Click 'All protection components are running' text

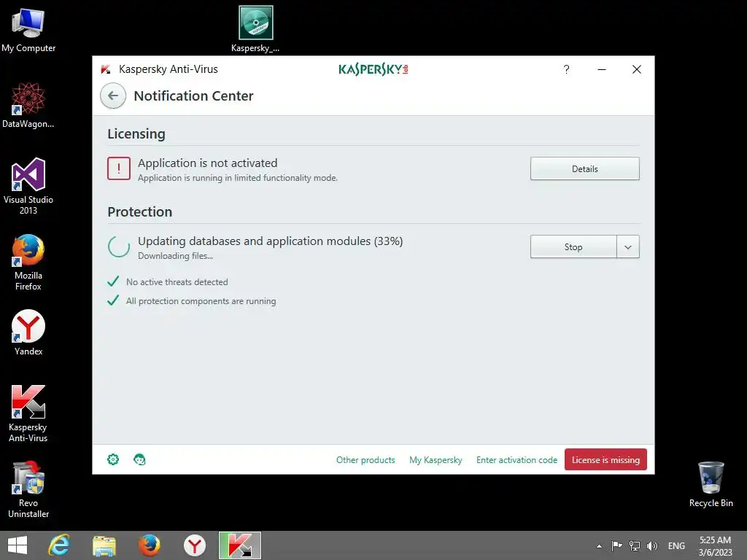(x=201, y=301)
